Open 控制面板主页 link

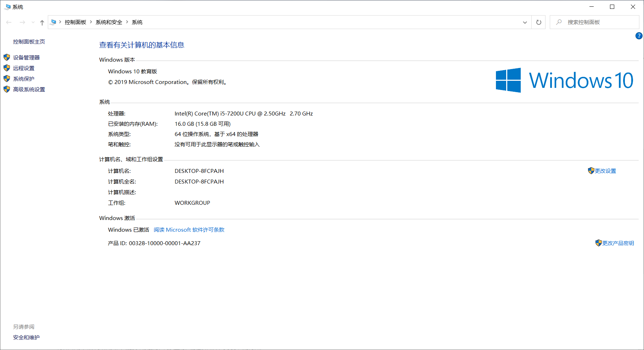(29, 41)
